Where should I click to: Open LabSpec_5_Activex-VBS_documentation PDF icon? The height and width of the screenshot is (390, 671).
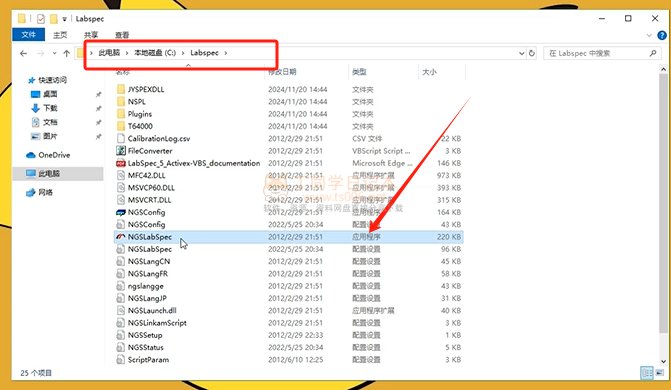121,163
